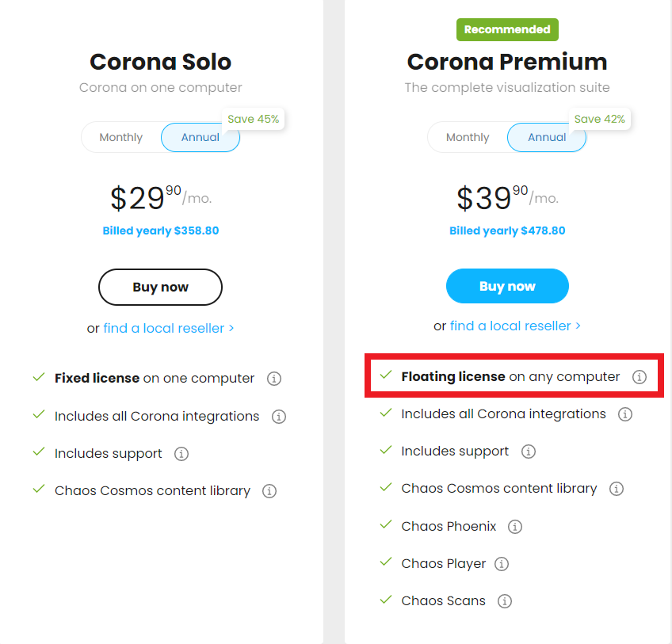The width and height of the screenshot is (672, 644).
Task: Open find a local reseller under Premium
Action: 515,326
